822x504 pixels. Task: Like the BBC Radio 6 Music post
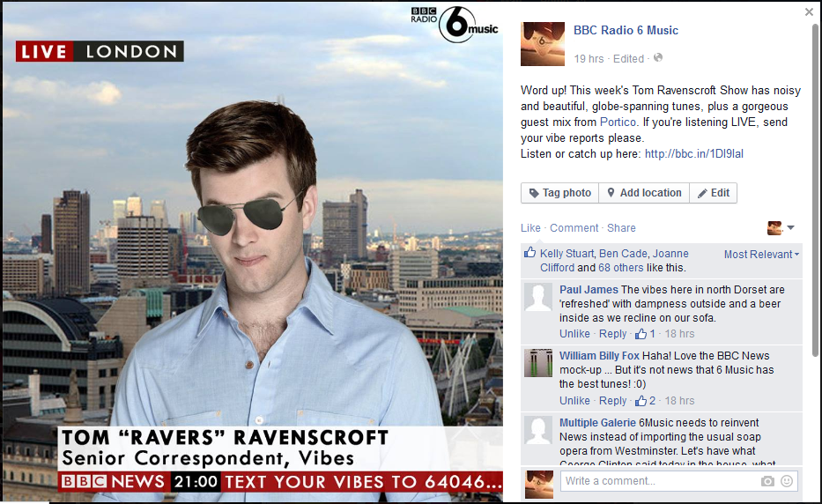coord(530,228)
